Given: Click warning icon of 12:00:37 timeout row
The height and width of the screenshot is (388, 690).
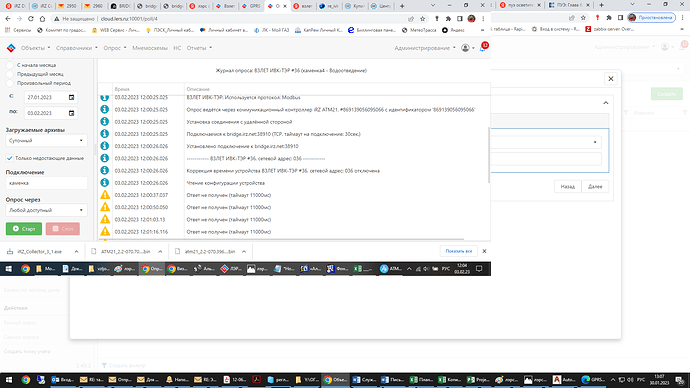Looking at the screenshot, I should [105, 194].
